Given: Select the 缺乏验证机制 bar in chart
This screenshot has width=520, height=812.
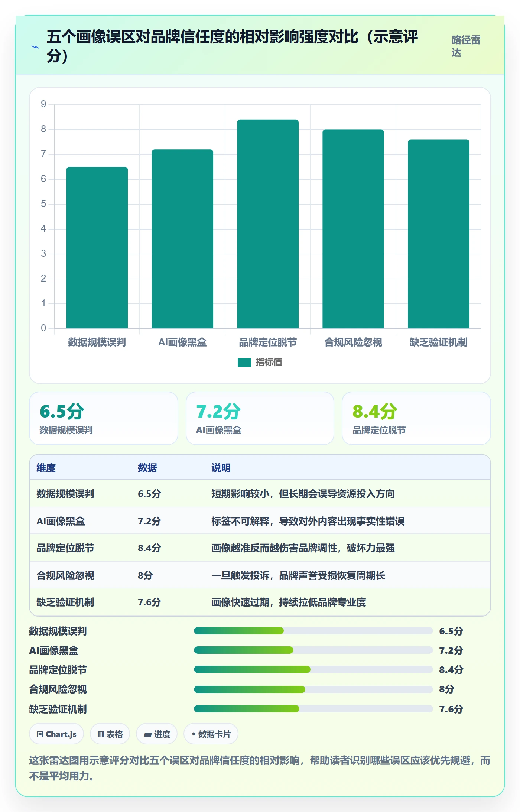Looking at the screenshot, I should (x=439, y=234).
